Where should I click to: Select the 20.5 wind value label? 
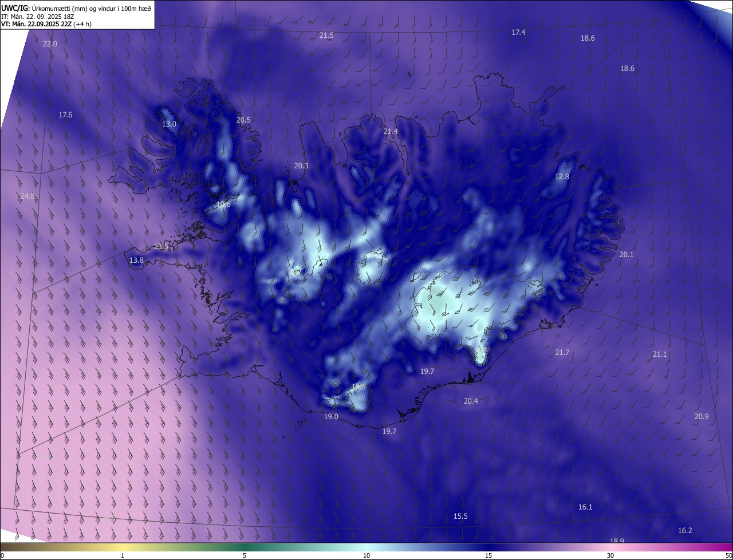tap(243, 120)
